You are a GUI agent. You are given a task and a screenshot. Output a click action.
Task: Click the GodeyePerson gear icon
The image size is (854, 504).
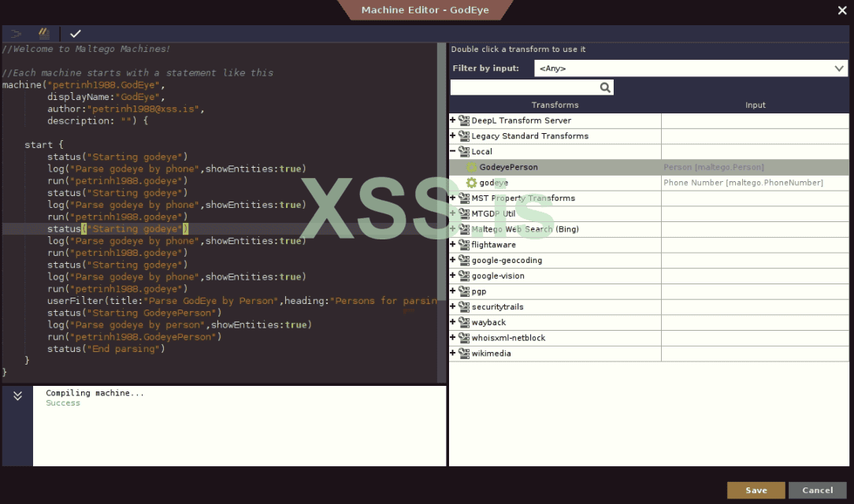point(471,167)
